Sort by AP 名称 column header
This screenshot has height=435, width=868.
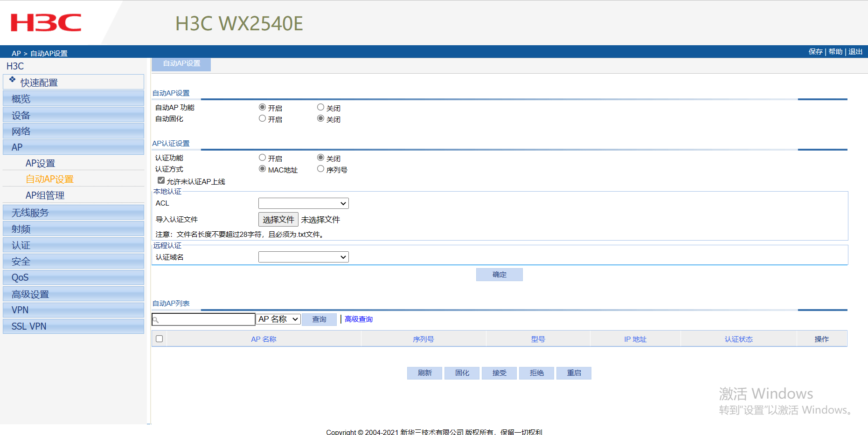click(x=264, y=339)
